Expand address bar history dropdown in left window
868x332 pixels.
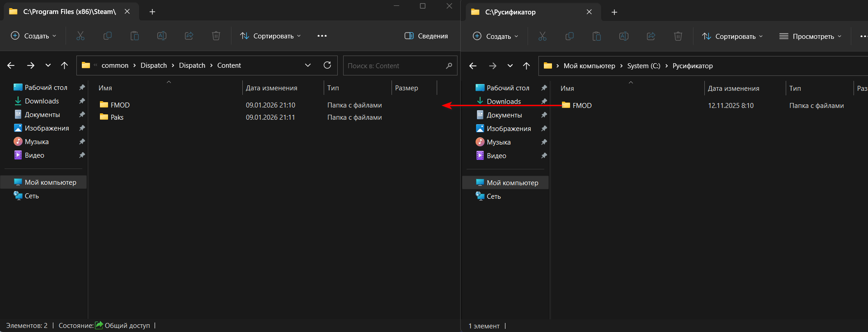[308, 65]
